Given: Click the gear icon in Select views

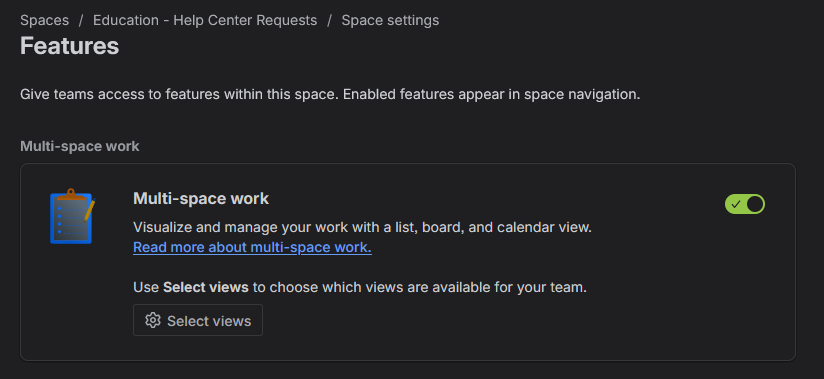Looking at the screenshot, I should pos(152,320).
